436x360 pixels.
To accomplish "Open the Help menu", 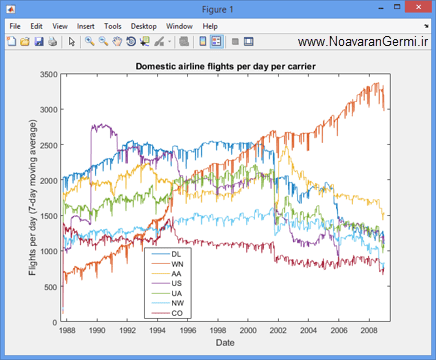I will pos(210,26).
